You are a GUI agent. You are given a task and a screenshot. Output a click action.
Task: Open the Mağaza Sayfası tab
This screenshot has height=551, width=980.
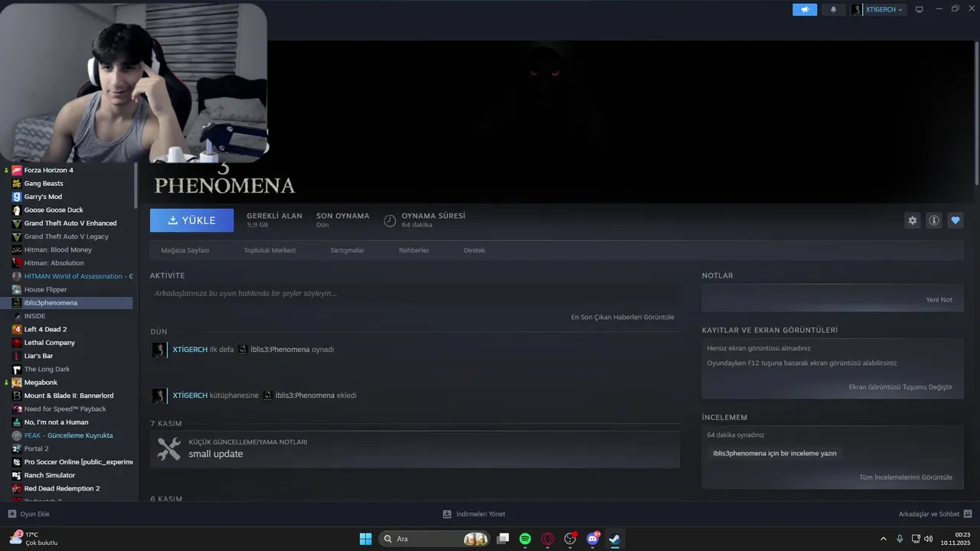click(x=185, y=250)
